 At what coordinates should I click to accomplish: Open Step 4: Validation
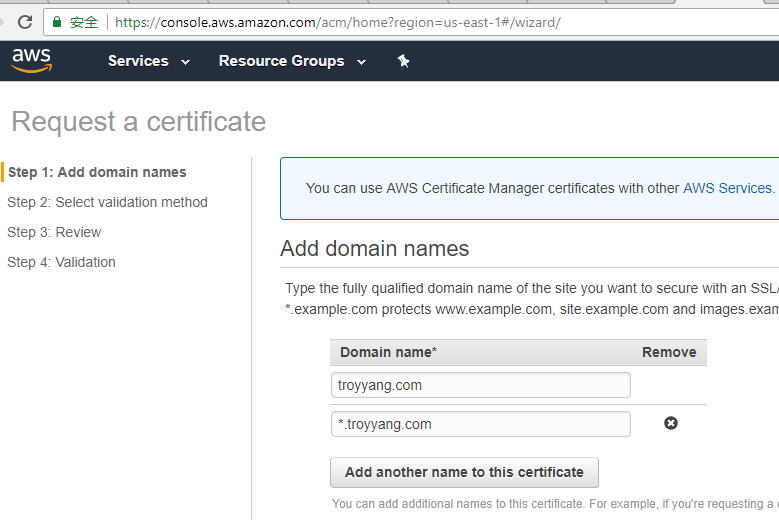click(x=61, y=262)
